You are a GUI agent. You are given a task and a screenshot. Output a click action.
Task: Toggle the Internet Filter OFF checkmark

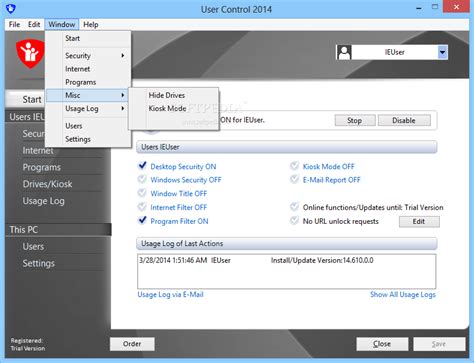point(142,207)
